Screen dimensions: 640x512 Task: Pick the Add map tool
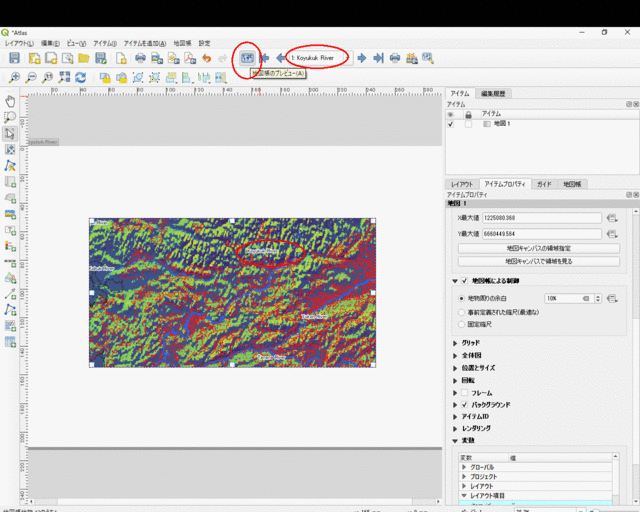[10, 182]
